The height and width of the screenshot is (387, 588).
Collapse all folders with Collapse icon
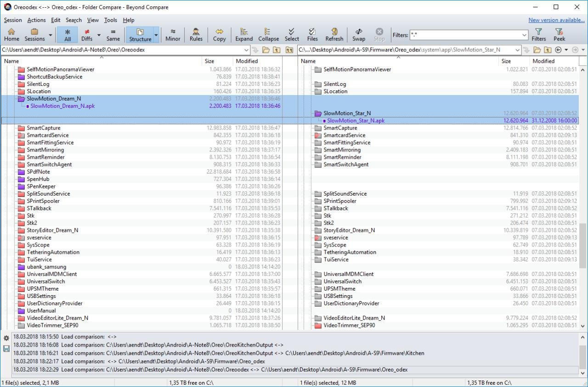click(x=269, y=35)
